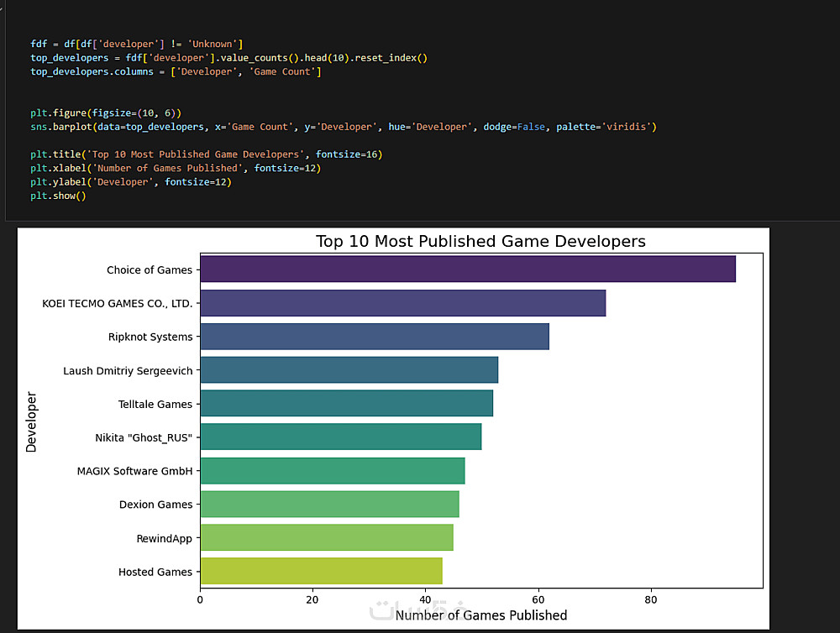Viewport: 840px width, 633px height.
Task: Click the plt.xlabel code line
Action: click(176, 168)
